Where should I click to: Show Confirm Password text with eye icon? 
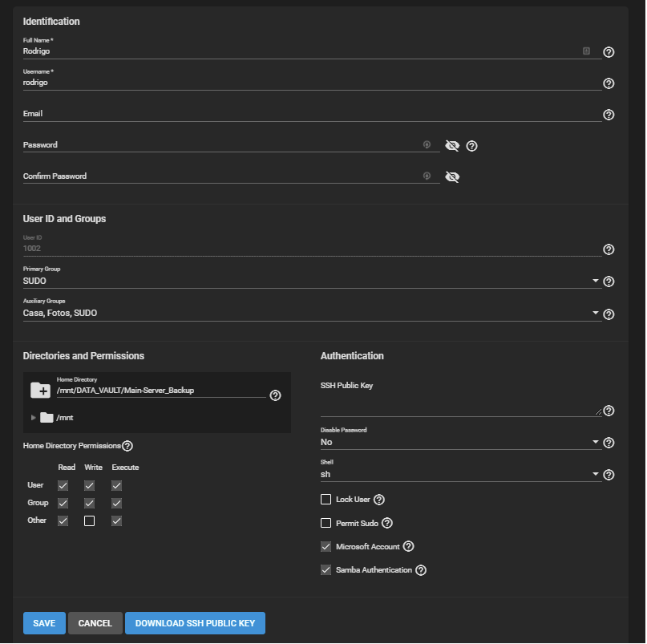[x=452, y=176]
